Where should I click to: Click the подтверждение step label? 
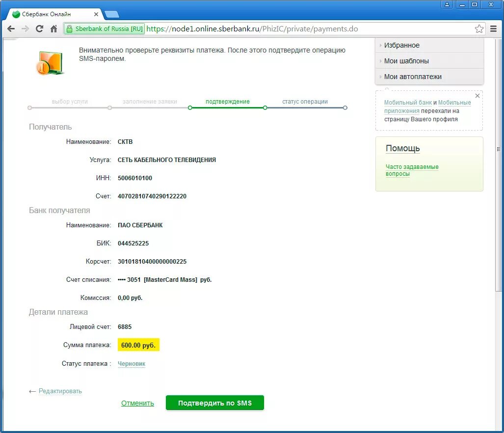click(x=228, y=102)
